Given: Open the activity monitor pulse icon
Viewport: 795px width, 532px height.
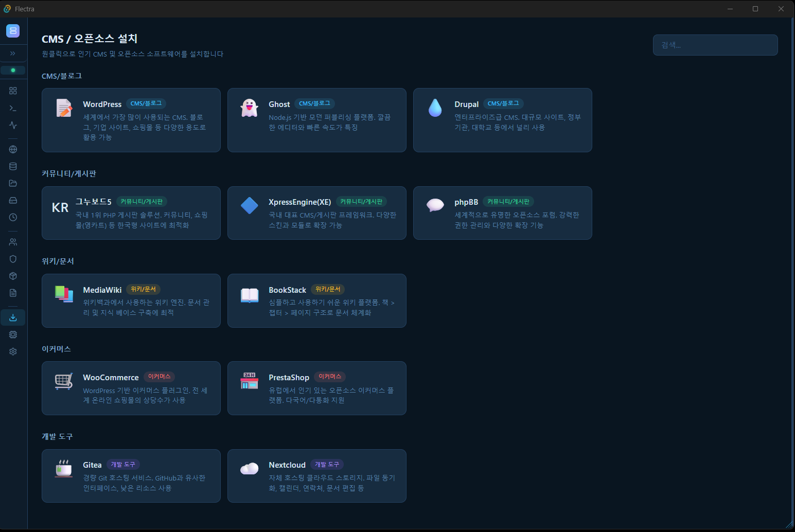Looking at the screenshot, I should coord(13,125).
